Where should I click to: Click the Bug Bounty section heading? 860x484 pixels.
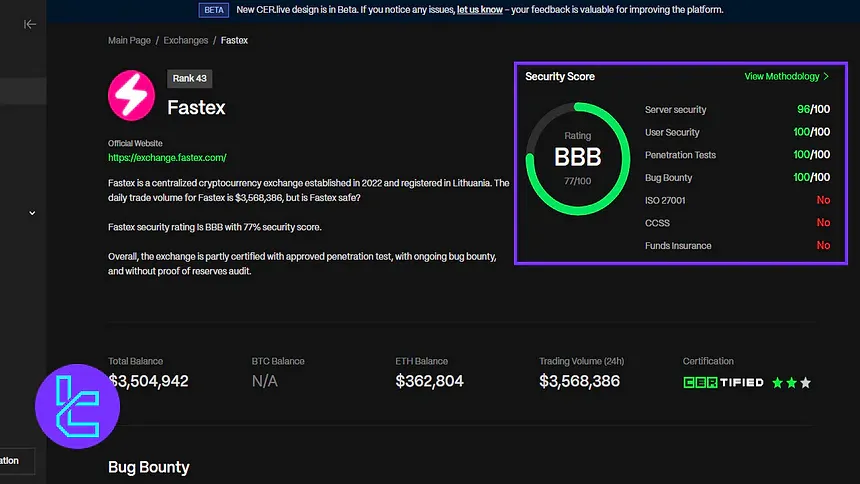point(149,467)
